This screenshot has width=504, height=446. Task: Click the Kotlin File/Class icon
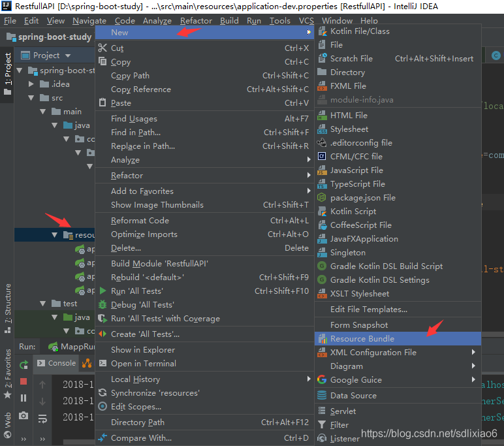(x=322, y=31)
